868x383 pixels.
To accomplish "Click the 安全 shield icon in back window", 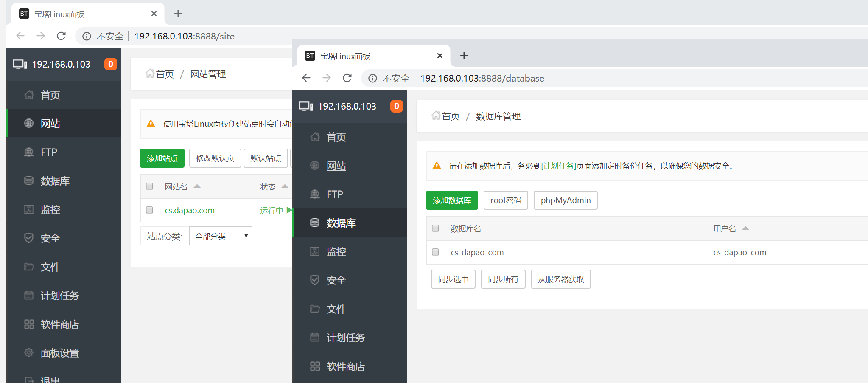I will (x=29, y=238).
